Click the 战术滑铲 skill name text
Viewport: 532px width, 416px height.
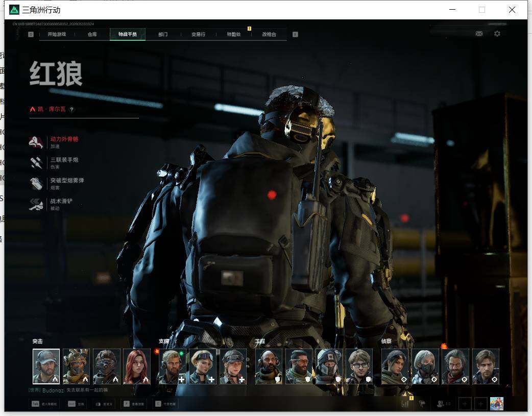click(61, 201)
